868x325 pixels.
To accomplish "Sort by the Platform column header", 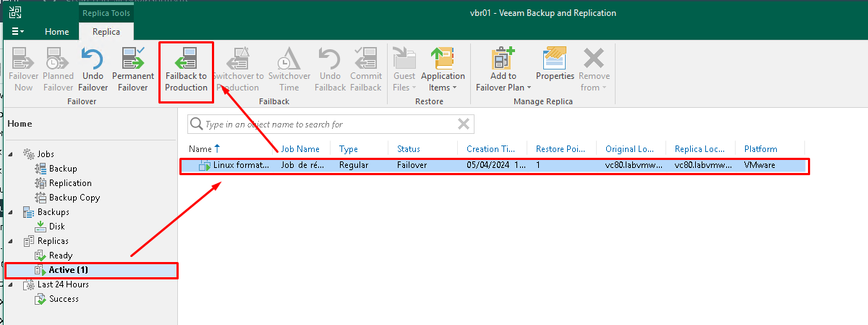I will point(761,148).
